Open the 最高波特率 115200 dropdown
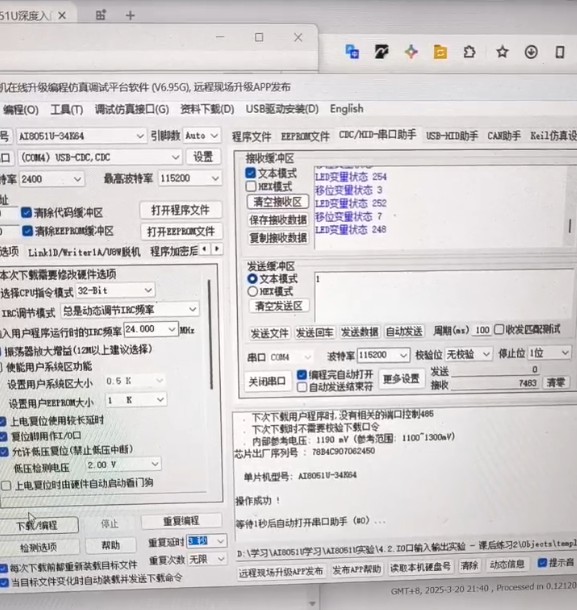The image size is (577, 610). point(189,178)
